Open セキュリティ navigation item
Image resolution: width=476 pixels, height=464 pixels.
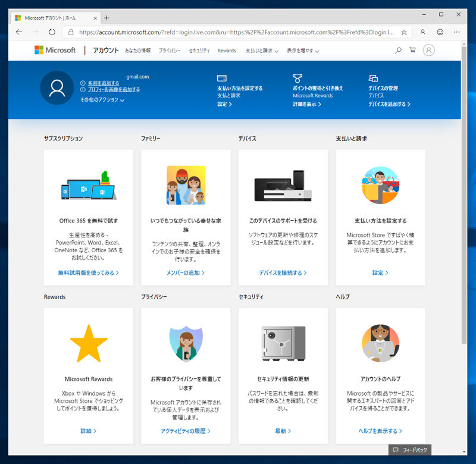(199, 51)
